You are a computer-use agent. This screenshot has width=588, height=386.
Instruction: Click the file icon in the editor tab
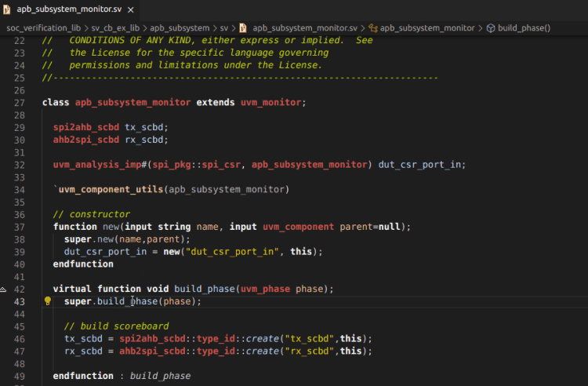[7, 9]
